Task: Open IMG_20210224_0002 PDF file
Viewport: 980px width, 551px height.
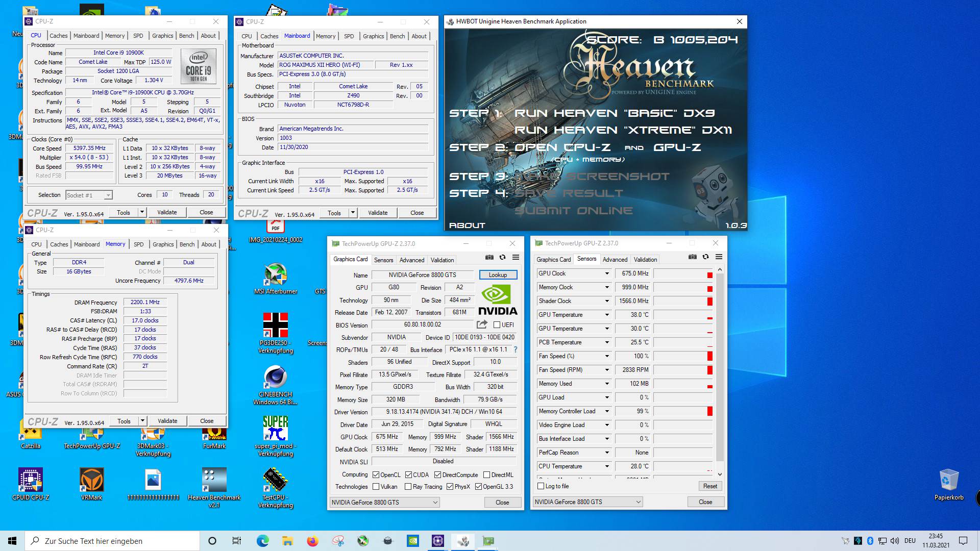Action: pos(276,232)
